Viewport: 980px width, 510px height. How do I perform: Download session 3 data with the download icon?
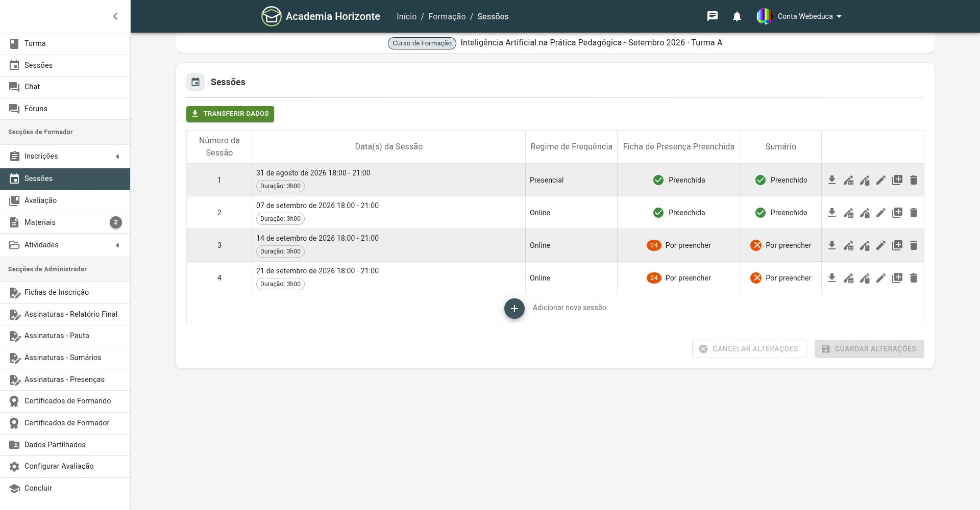click(832, 245)
